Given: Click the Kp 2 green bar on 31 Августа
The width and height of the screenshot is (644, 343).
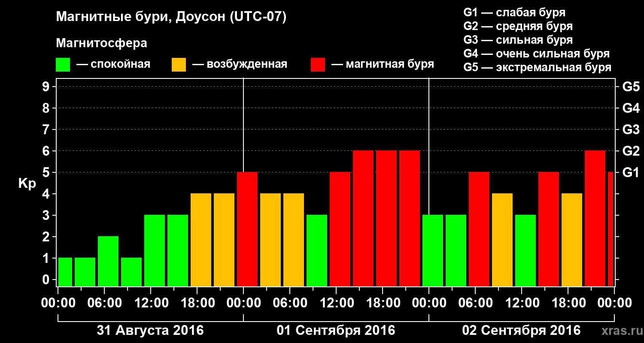Looking at the screenshot, I should 108,262.
